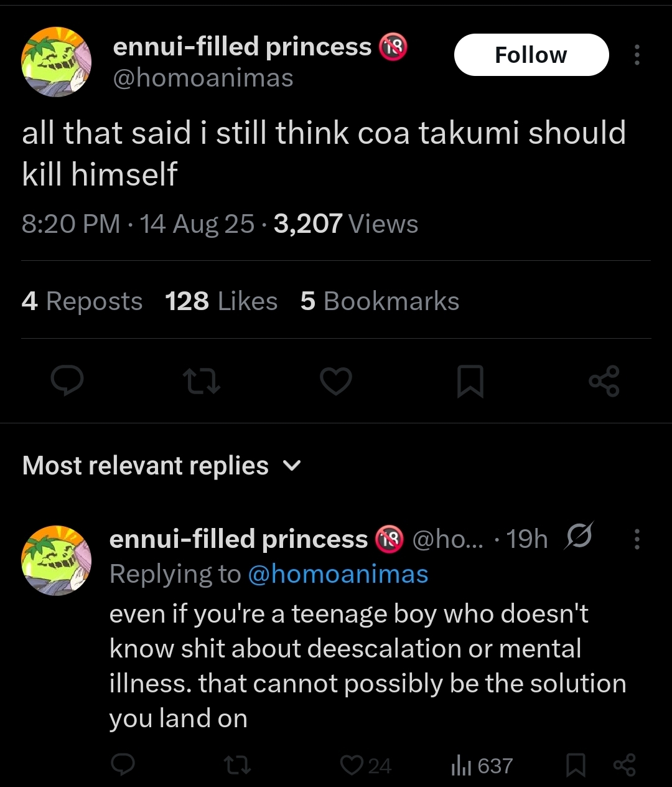Repost the reply tweet
The width and height of the screenshot is (672, 787).
point(238,765)
